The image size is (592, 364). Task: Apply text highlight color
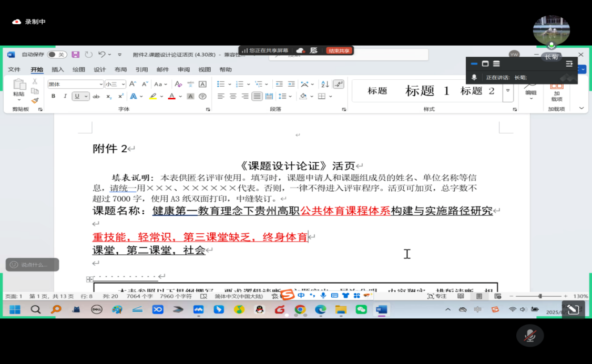click(152, 96)
